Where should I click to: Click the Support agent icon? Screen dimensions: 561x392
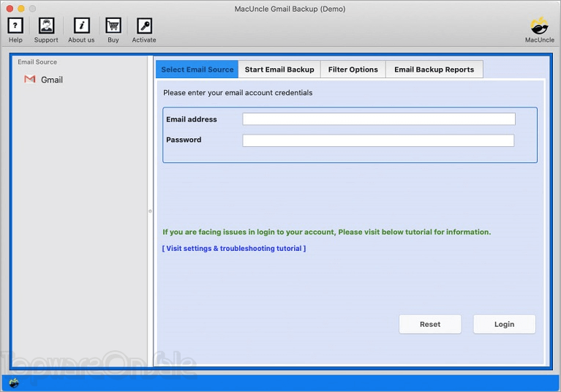pos(47,26)
